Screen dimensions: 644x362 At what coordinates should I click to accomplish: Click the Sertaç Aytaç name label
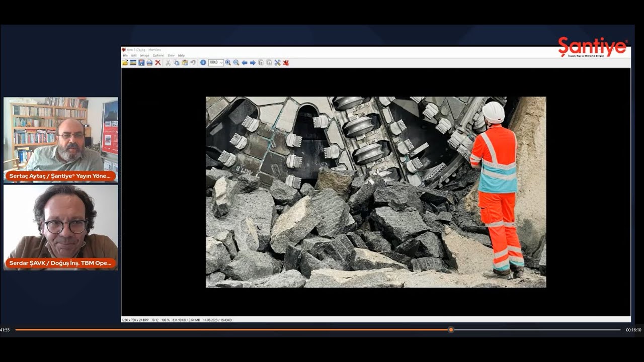(60, 176)
